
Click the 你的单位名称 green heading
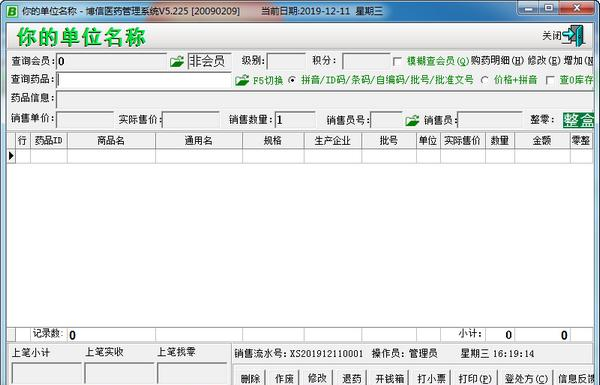[81, 37]
